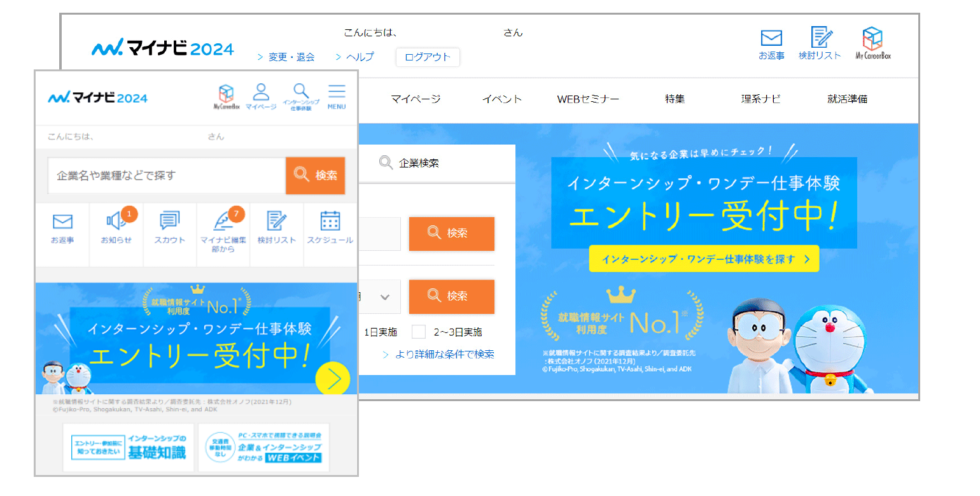Click the 企業名や業種などで探す search field
The width and height of the screenshot is (980, 496).
click(x=167, y=175)
